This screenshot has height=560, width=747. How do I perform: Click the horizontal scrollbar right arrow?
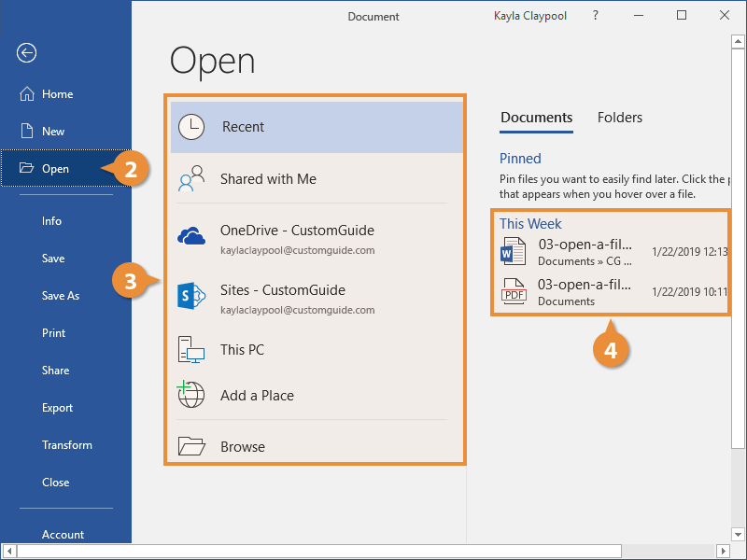[723, 551]
